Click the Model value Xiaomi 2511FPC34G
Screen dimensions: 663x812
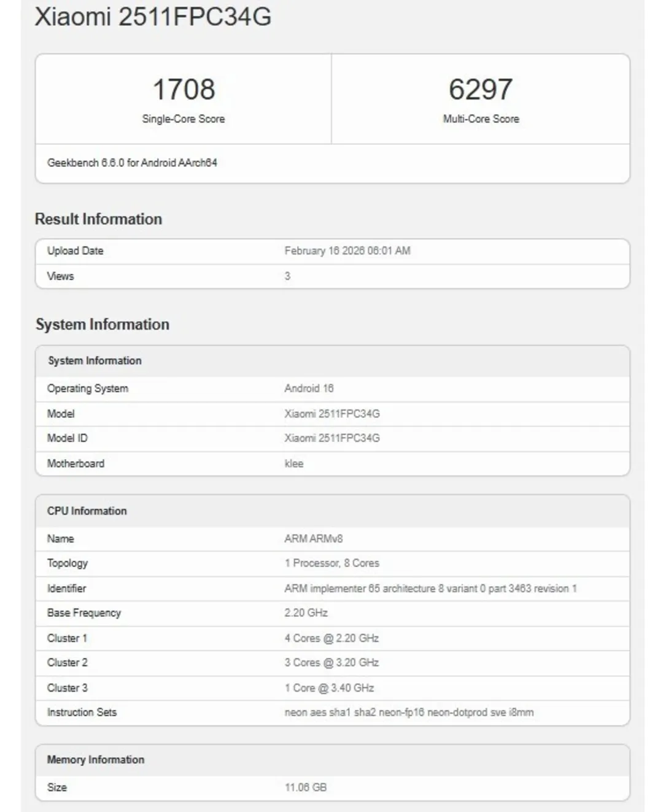[331, 414]
